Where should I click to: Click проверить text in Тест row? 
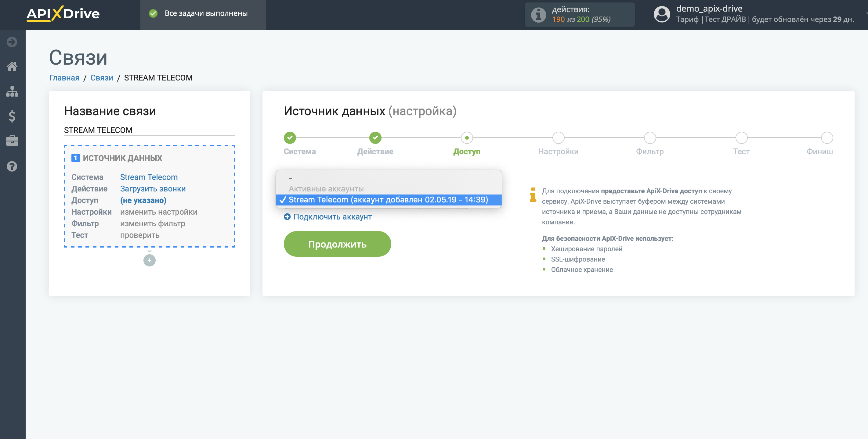click(140, 235)
